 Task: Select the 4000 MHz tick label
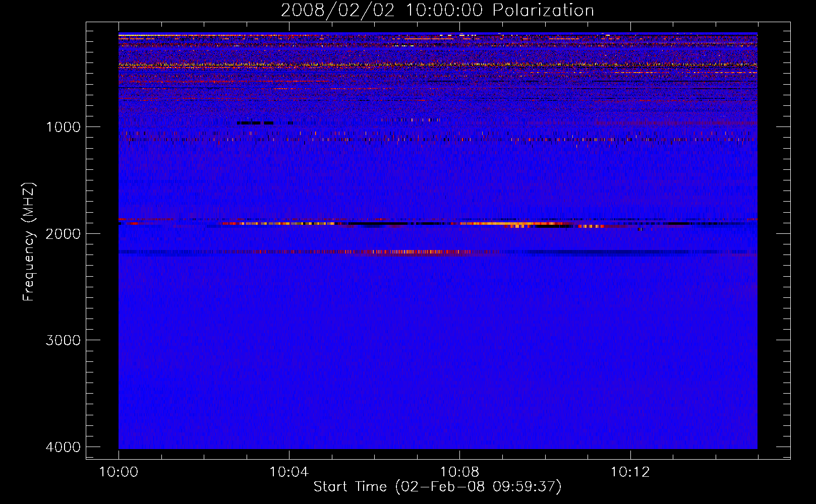point(63,447)
